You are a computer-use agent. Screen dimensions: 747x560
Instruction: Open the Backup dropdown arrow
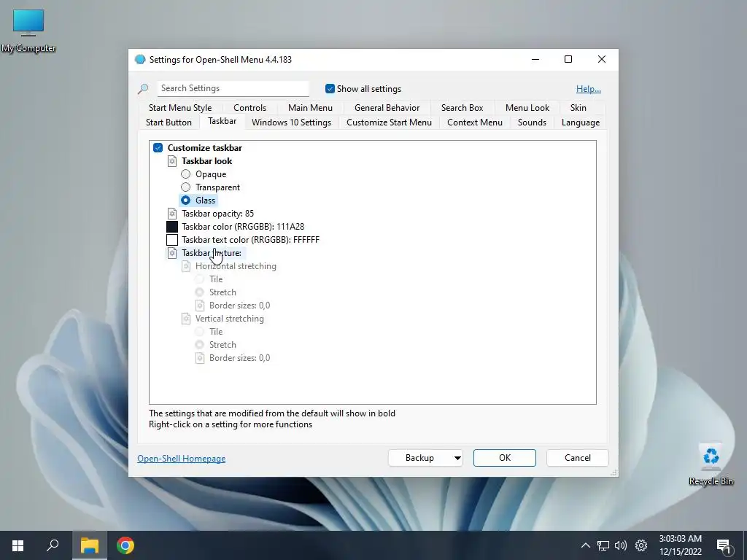(x=457, y=458)
